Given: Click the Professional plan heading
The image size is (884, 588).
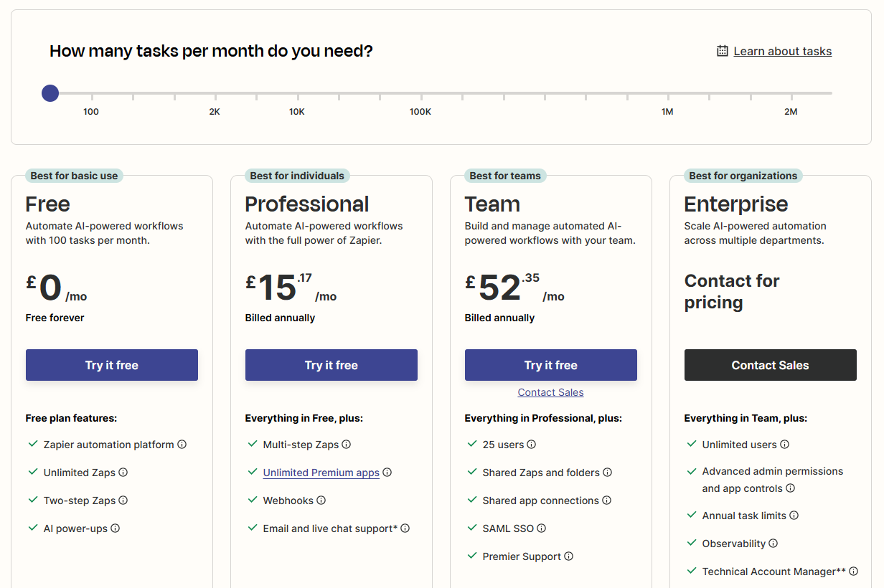Looking at the screenshot, I should 307,204.
